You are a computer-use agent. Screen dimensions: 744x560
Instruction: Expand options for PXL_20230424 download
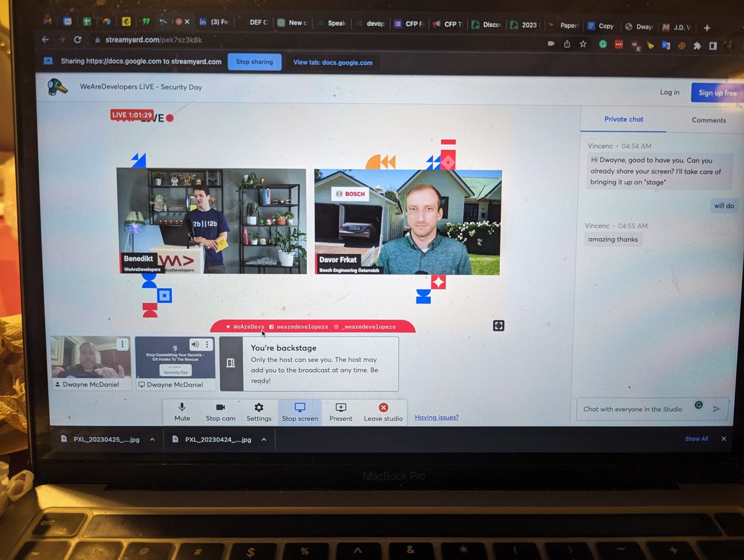[x=264, y=439]
